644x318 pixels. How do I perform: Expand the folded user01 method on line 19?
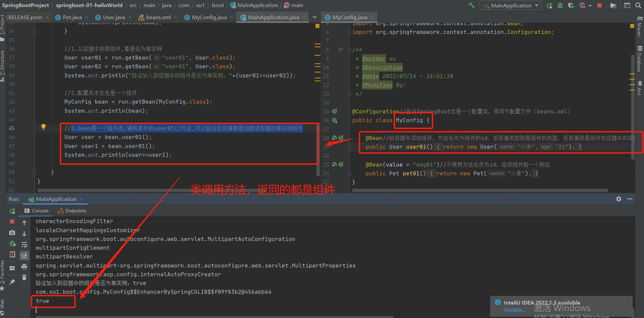(349, 147)
